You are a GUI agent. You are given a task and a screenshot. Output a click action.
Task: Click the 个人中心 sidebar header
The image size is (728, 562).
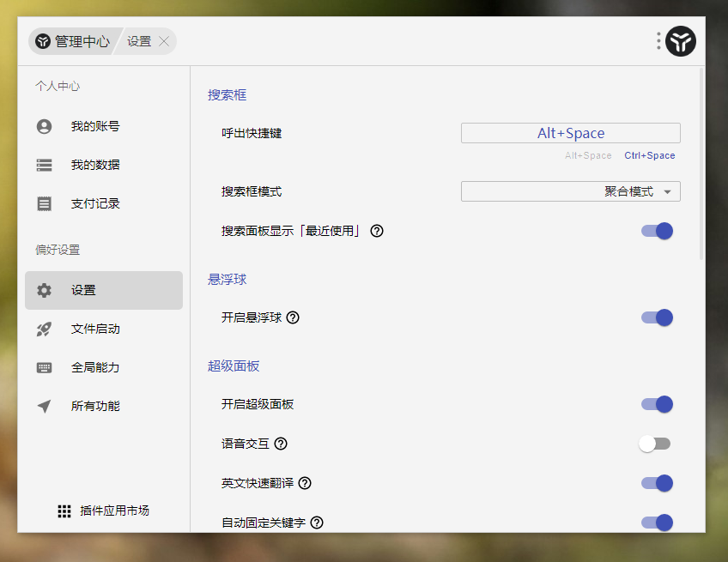click(x=58, y=86)
